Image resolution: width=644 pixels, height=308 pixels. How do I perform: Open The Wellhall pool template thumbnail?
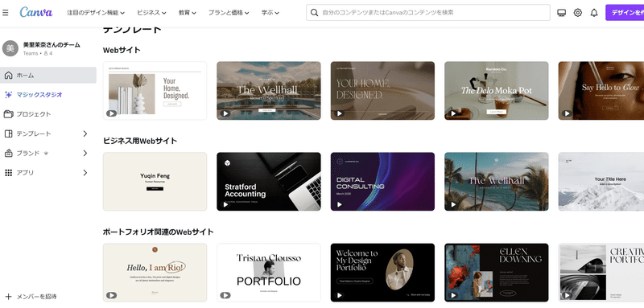point(269,91)
